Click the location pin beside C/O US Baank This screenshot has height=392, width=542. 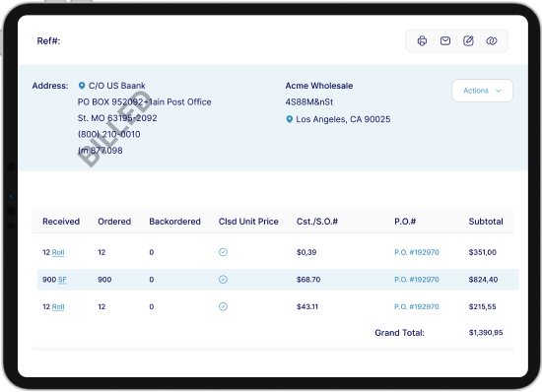tap(82, 86)
